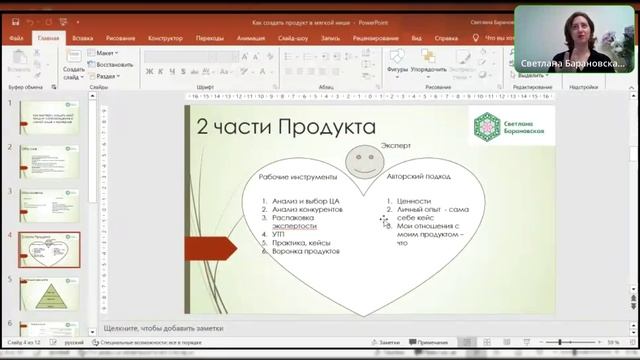
Task: Select slide 2 thumbnail
Action: 49,162
